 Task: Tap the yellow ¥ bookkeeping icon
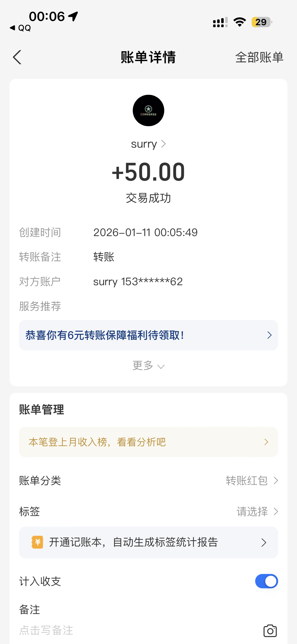point(37,542)
